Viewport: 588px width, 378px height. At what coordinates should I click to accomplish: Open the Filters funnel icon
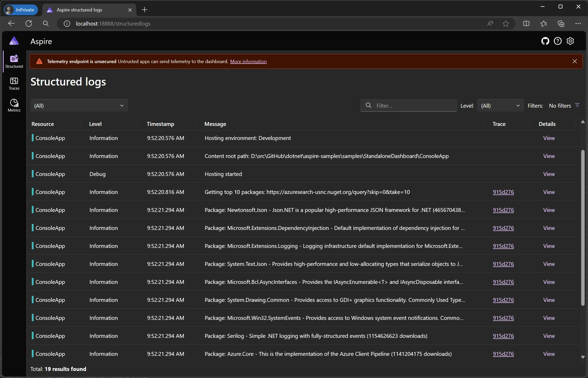[x=577, y=105]
